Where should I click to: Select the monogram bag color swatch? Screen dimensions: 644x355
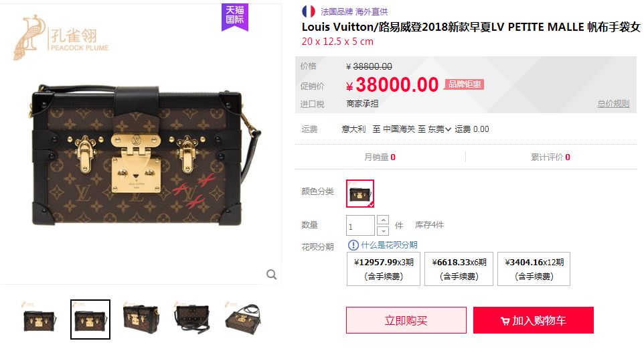click(360, 194)
